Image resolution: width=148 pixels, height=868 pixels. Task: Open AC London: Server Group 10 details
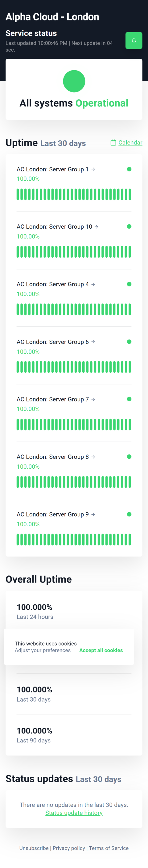point(54,226)
